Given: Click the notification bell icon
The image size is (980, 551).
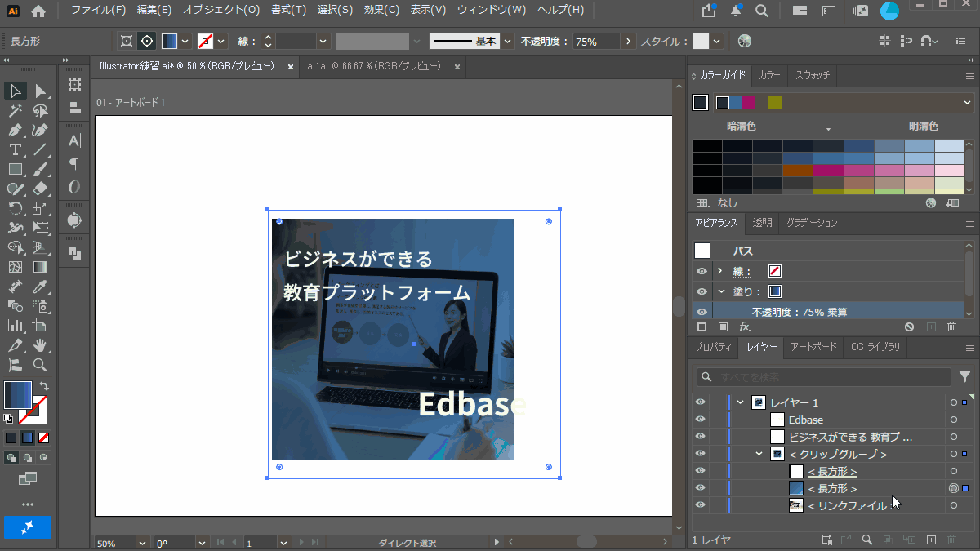Looking at the screenshot, I should tap(737, 11).
